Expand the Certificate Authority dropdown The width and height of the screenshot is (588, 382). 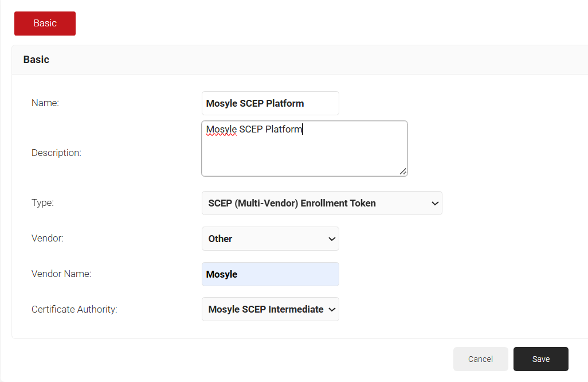(x=270, y=309)
